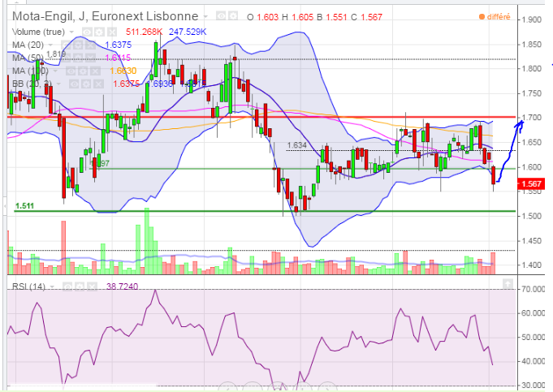This screenshot has height=392, width=553.
Task: Click the red 1.567 last price label
Action: coord(531,183)
